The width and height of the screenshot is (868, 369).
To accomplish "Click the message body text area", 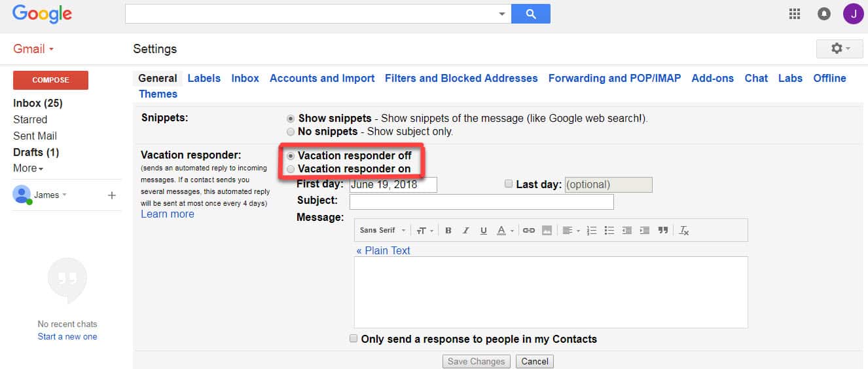I will [x=551, y=292].
